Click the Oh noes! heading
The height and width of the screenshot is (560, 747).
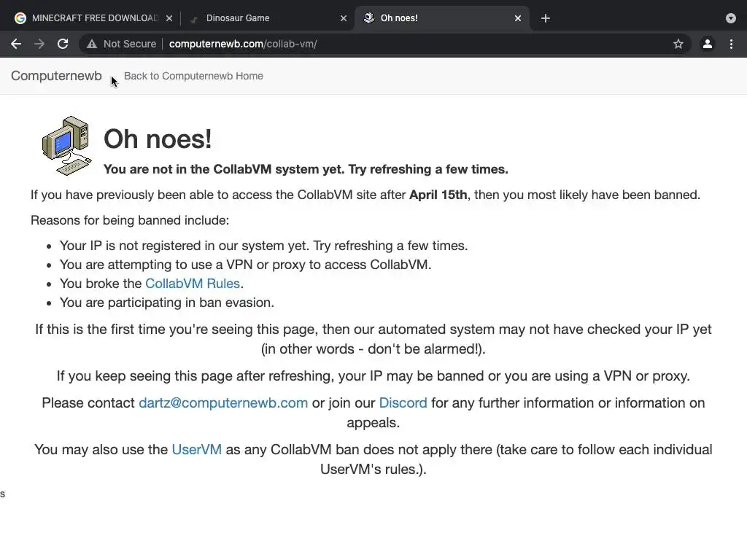click(158, 139)
